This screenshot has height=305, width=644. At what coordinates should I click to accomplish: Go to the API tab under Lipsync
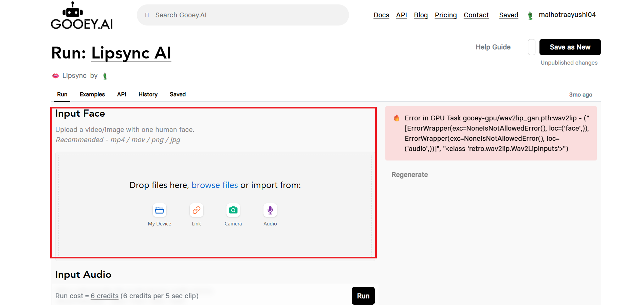(122, 95)
